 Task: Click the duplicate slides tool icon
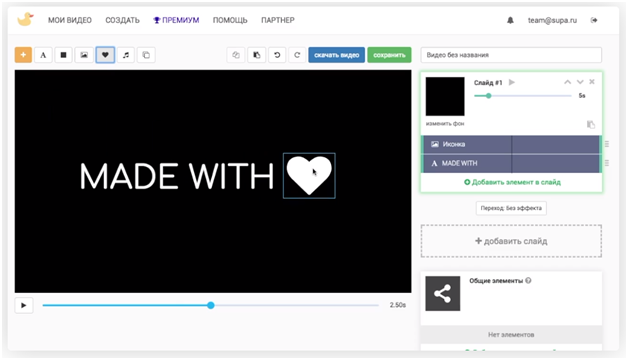146,55
